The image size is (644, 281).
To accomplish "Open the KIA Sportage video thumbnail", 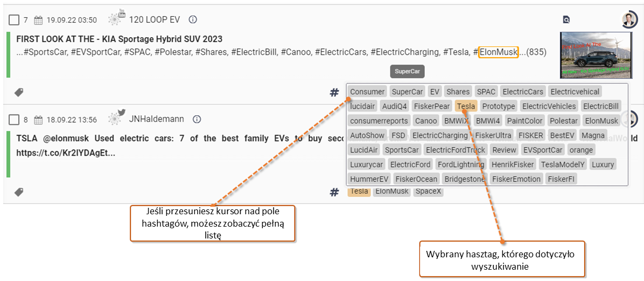I will [595, 55].
